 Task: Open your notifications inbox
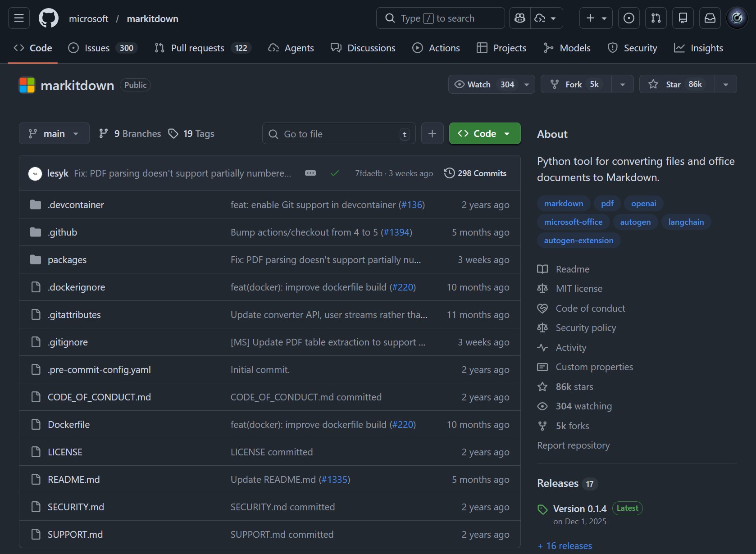[710, 18]
